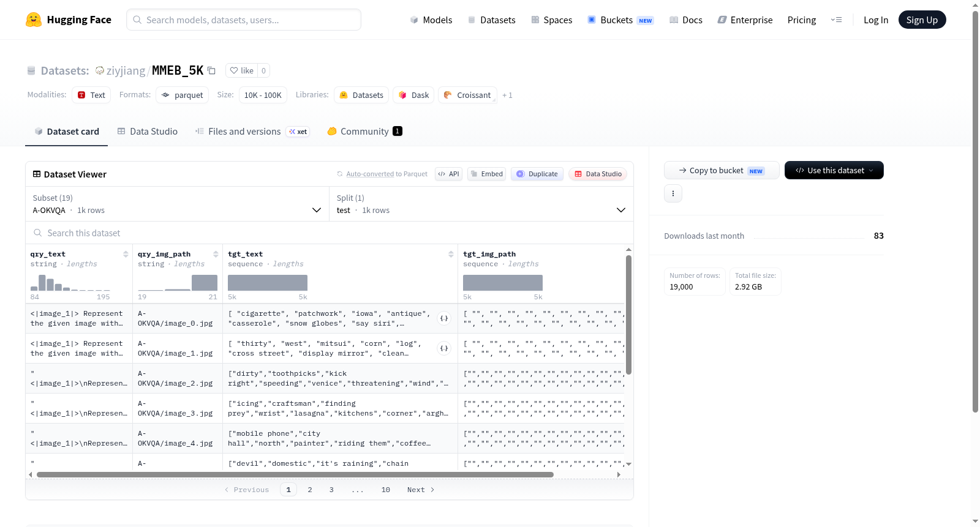980x527 pixels.
Task: Switch to Files and versions tab
Action: pyautogui.click(x=252, y=131)
